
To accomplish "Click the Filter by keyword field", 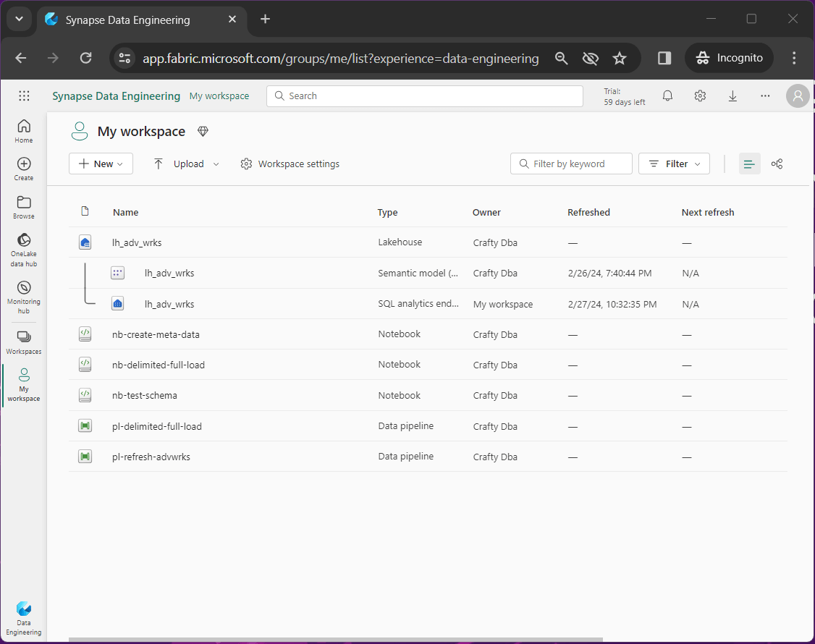I will coord(571,164).
